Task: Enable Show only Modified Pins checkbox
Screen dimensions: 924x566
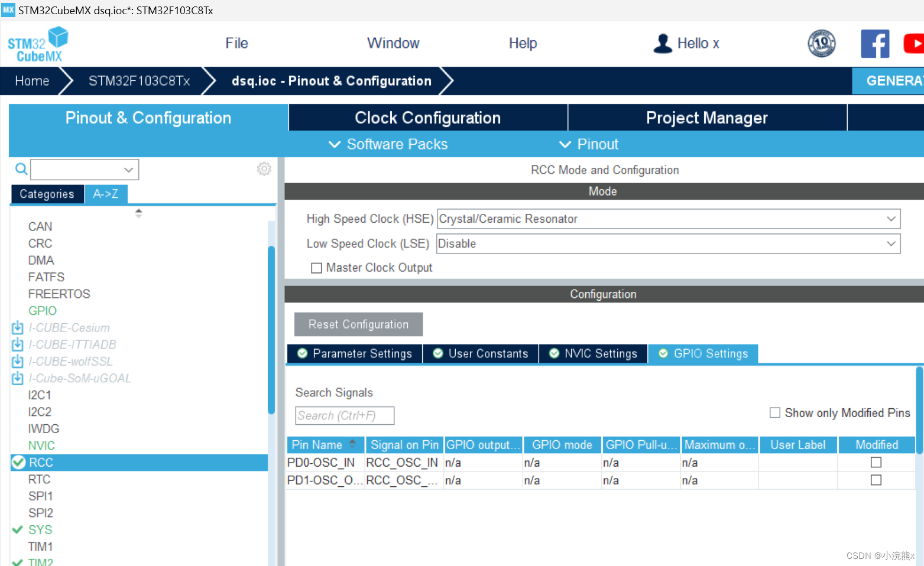Action: (x=774, y=412)
